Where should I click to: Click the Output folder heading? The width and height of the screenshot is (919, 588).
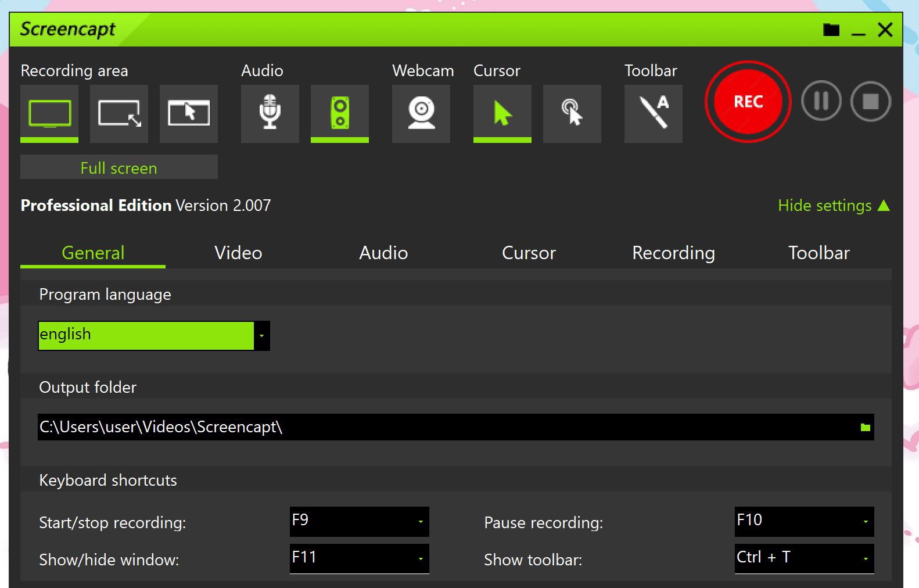coord(88,387)
